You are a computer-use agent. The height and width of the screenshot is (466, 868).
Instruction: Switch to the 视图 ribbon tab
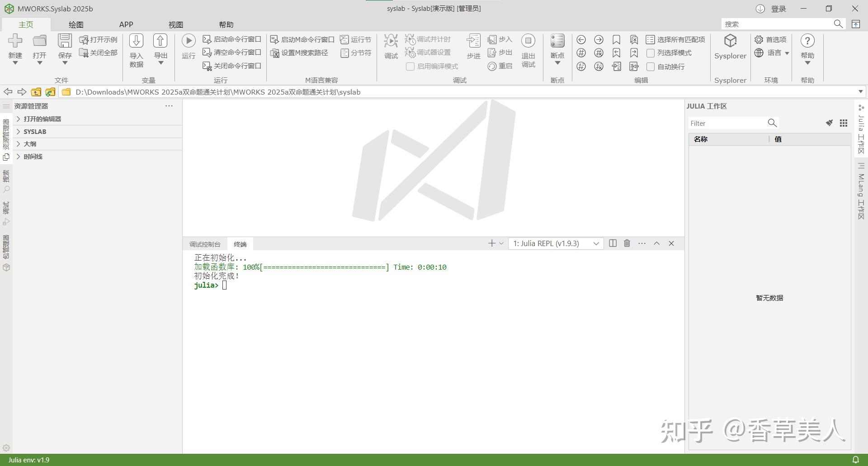176,24
